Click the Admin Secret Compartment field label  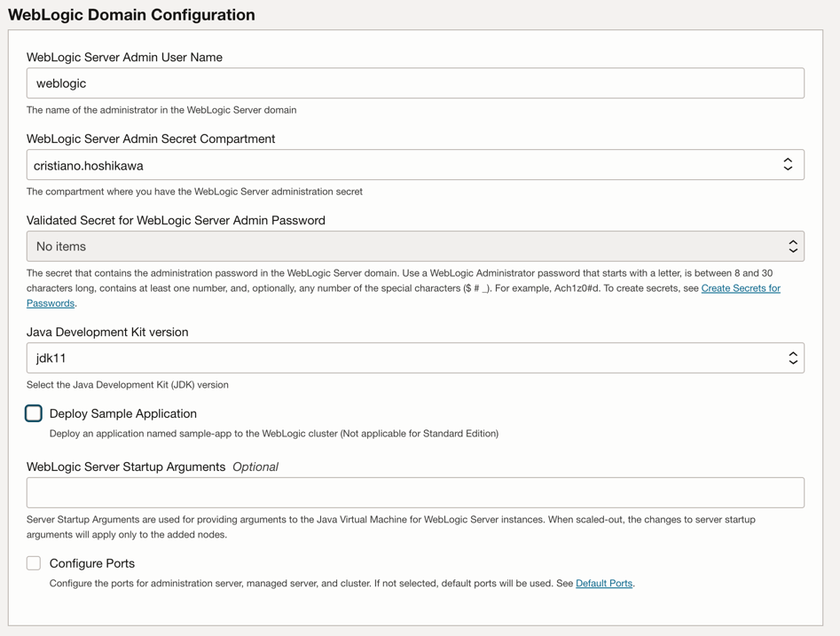151,139
